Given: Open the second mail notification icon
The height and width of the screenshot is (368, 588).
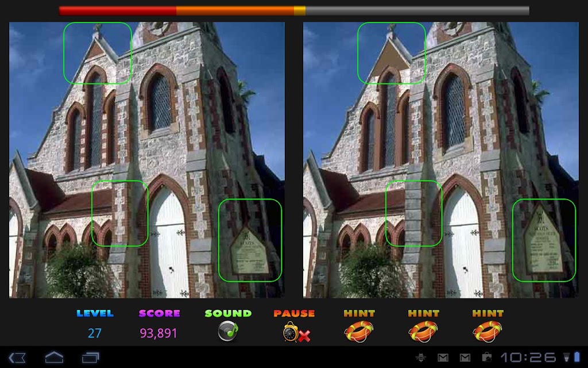Looking at the screenshot, I should (x=465, y=357).
